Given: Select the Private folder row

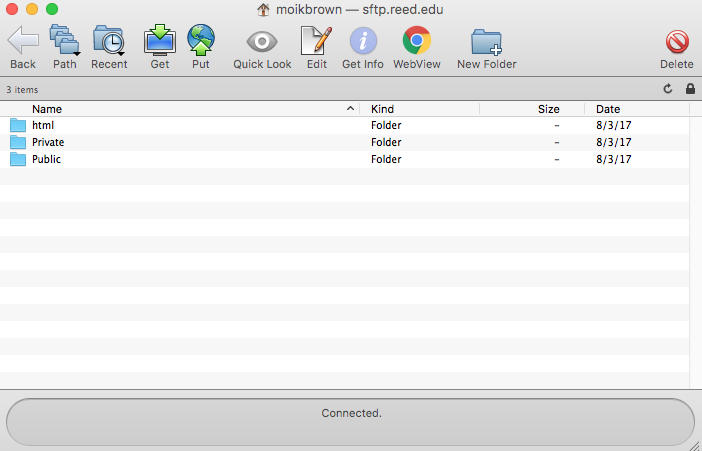Looking at the screenshot, I should [x=48, y=142].
